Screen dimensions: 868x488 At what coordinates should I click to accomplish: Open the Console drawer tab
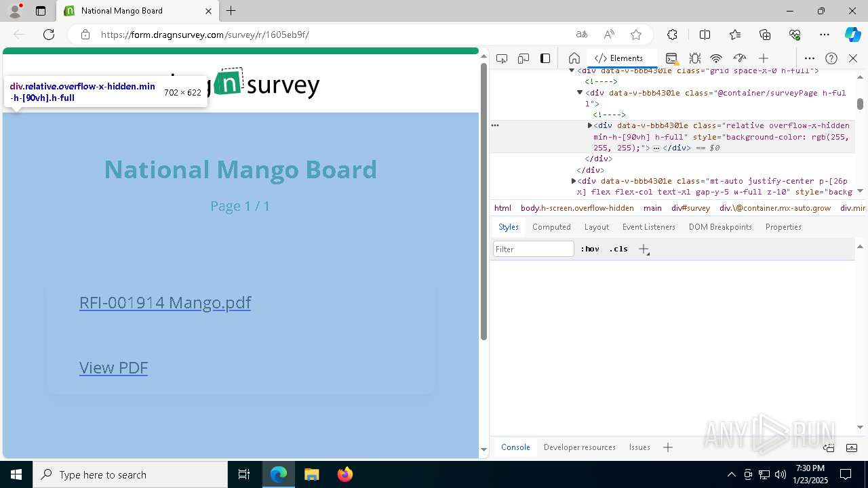515,447
